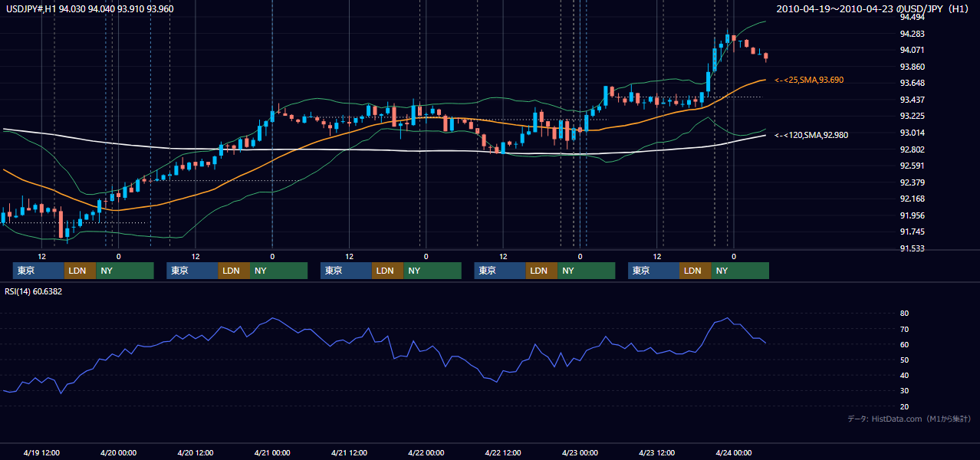Select the NY session block for 4/20
Viewport: 980px width, 460px height.
[x=279, y=271]
